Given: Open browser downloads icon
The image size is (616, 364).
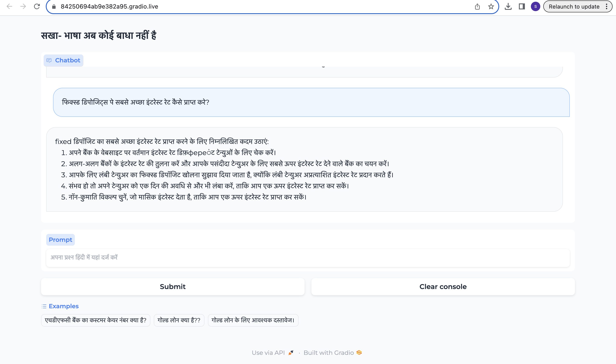Looking at the screenshot, I should (x=508, y=6).
